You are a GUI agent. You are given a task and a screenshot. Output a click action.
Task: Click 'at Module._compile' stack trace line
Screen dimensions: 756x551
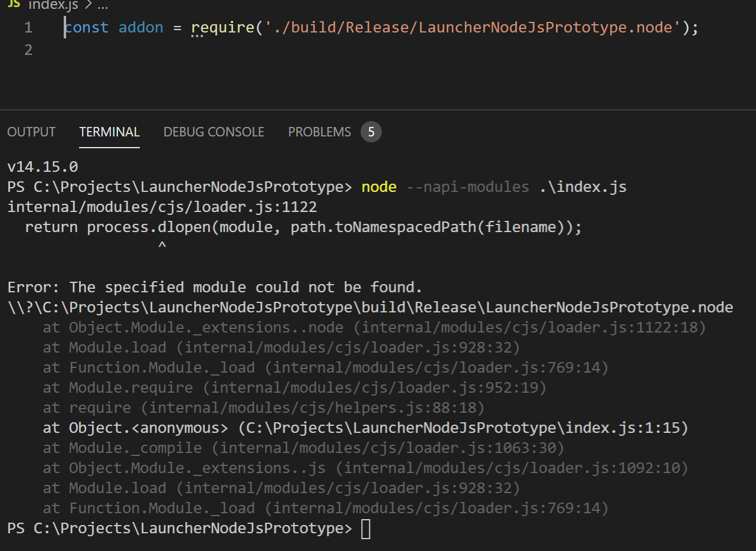[303, 448]
